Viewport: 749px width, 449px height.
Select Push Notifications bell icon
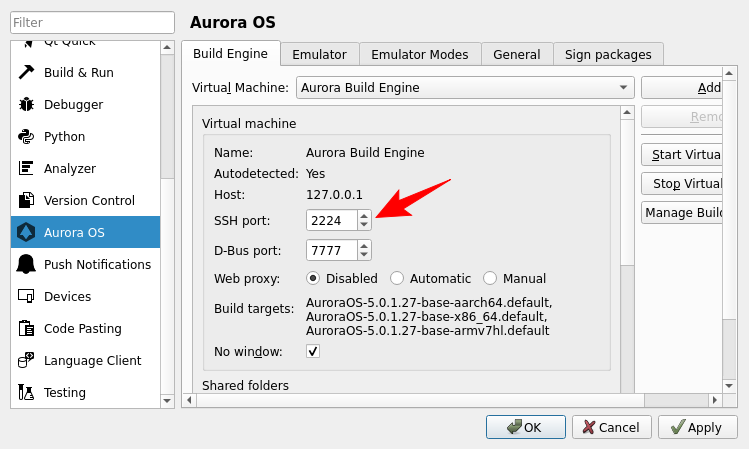(x=26, y=265)
